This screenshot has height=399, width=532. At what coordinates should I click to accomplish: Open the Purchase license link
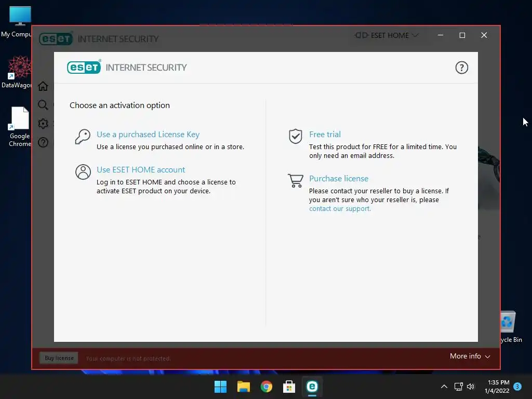(339, 179)
